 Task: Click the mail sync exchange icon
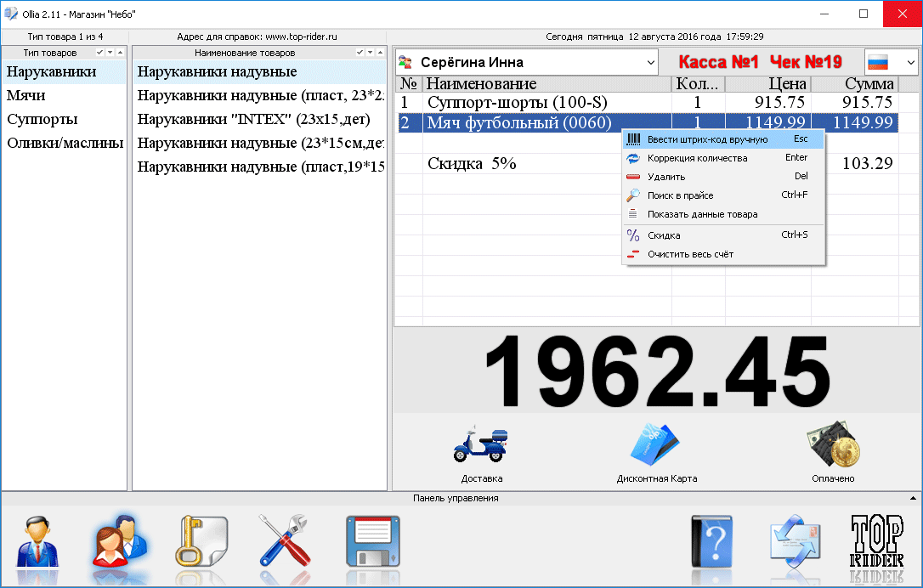coord(795,541)
